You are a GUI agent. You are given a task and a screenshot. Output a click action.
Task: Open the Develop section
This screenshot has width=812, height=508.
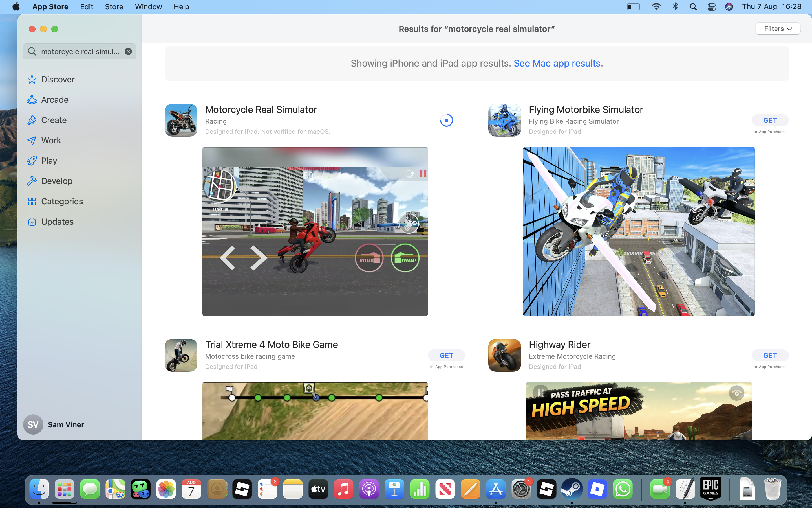pos(80,181)
